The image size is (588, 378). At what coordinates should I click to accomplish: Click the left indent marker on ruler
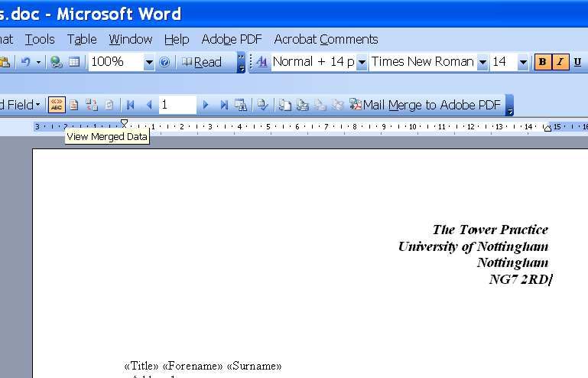point(124,123)
